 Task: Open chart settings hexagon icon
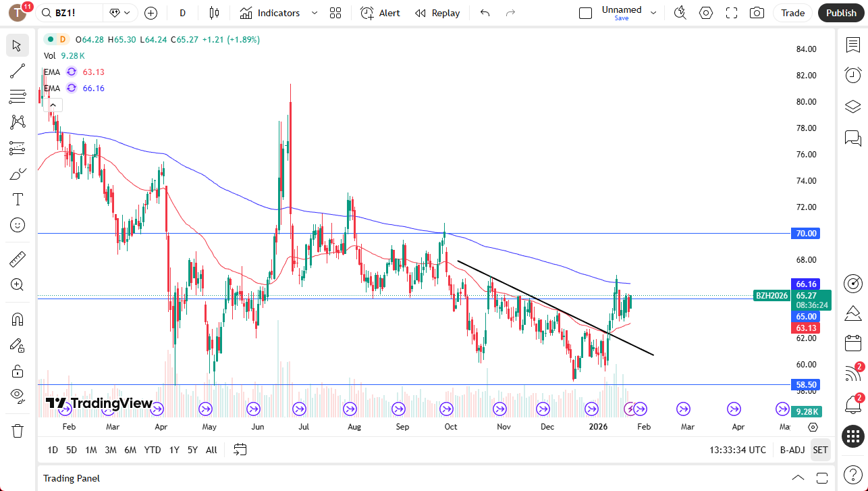706,13
